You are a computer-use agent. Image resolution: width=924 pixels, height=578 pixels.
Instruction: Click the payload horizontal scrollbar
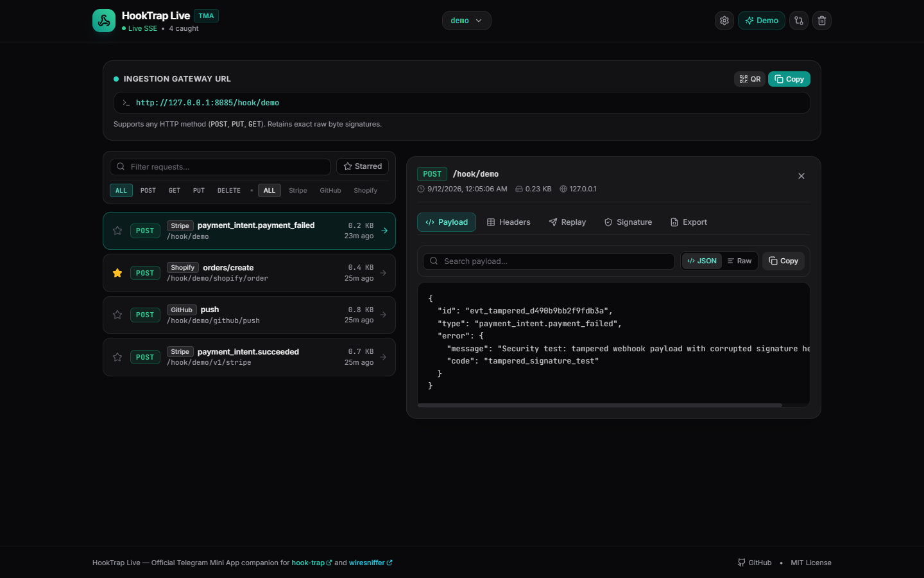point(600,405)
